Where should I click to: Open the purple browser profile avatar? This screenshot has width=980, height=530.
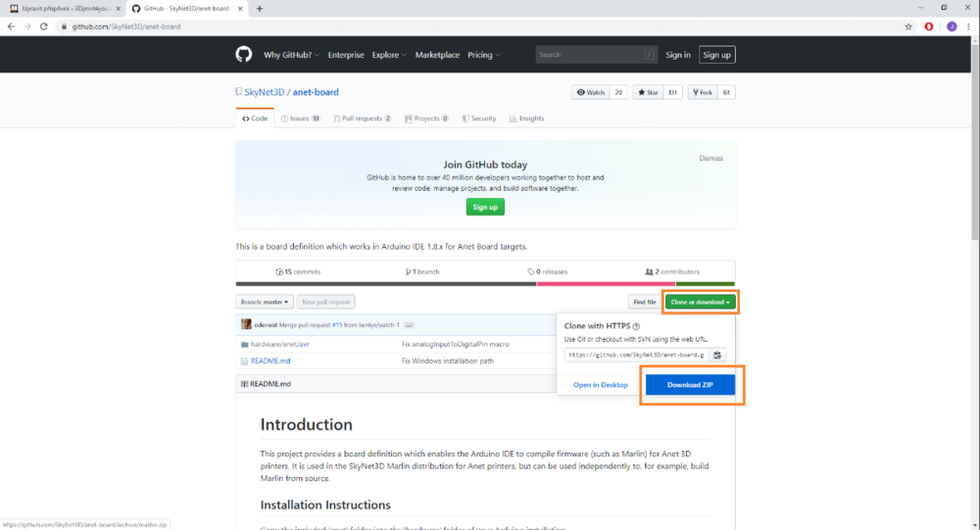pyautogui.click(x=952, y=26)
